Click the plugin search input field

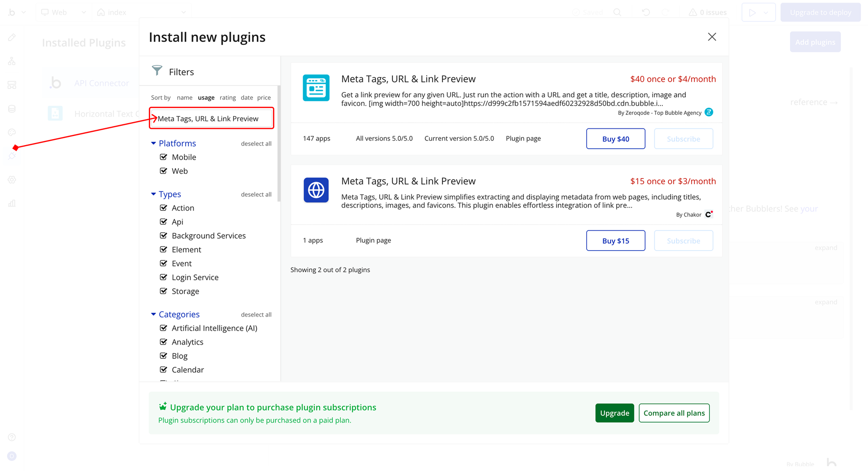click(x=211, y=119)
